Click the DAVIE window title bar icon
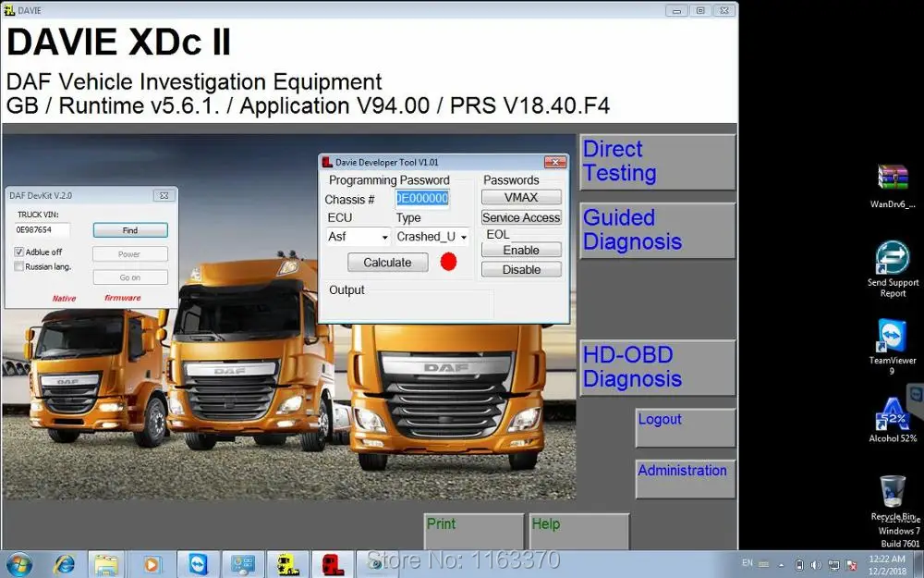The width and height of the screenshot is (924, 578). [x=9, y=10]
